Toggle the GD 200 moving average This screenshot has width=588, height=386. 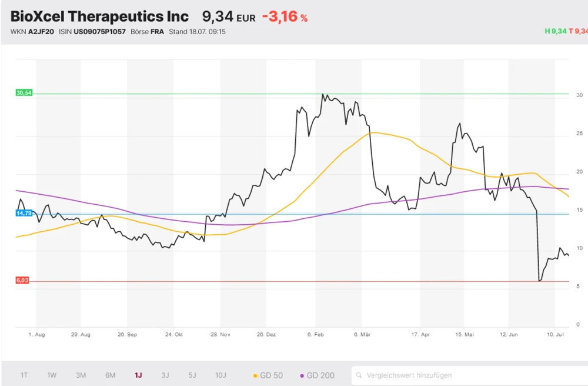(320, 375)
